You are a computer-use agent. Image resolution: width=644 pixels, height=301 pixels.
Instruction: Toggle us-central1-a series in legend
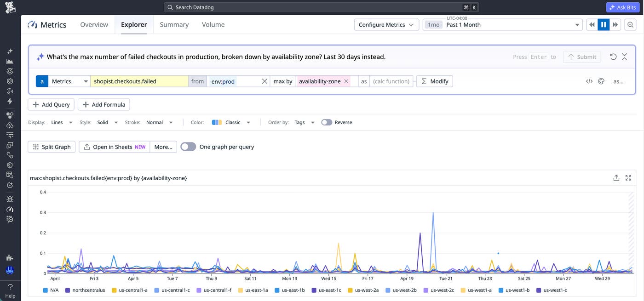(130, 290)
